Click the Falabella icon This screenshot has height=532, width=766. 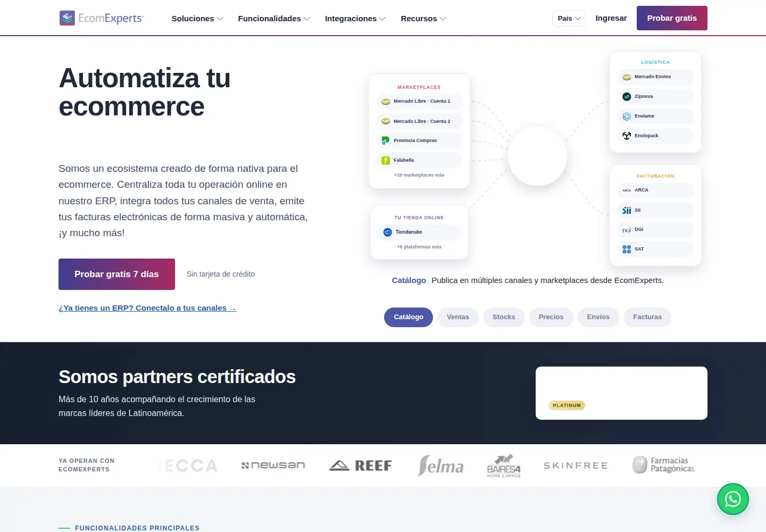point(386,160)
